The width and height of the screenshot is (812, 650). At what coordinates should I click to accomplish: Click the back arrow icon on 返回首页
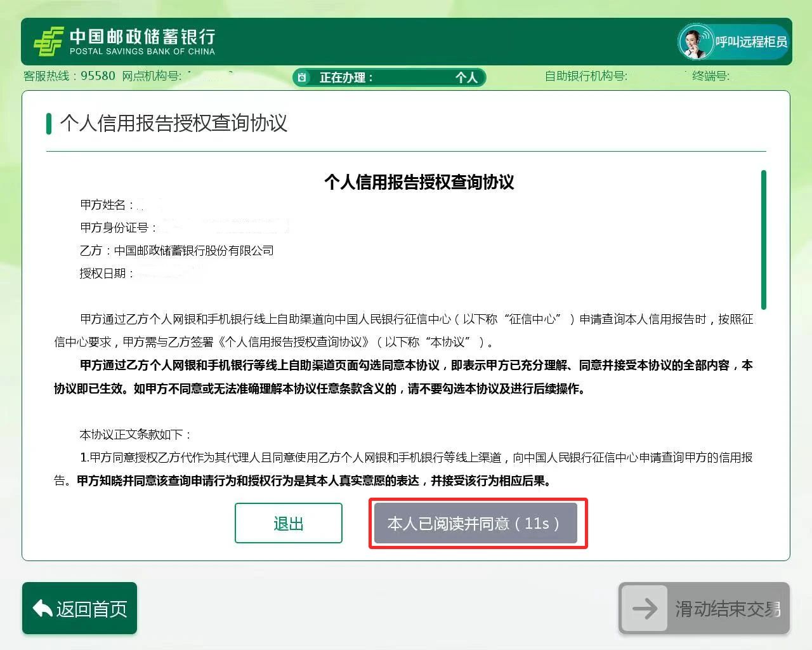click(43, 609)
